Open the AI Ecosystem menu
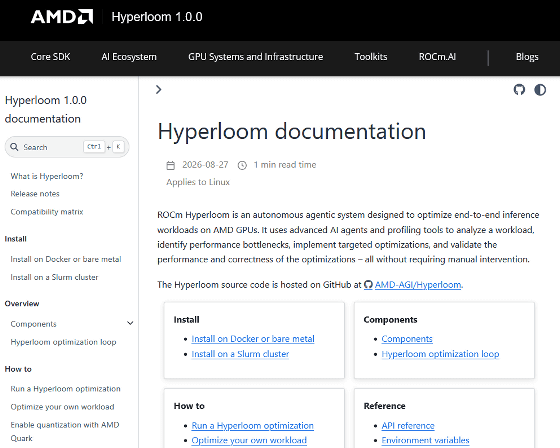This screenshot has height=448, width=560. (x=129, y=57)
